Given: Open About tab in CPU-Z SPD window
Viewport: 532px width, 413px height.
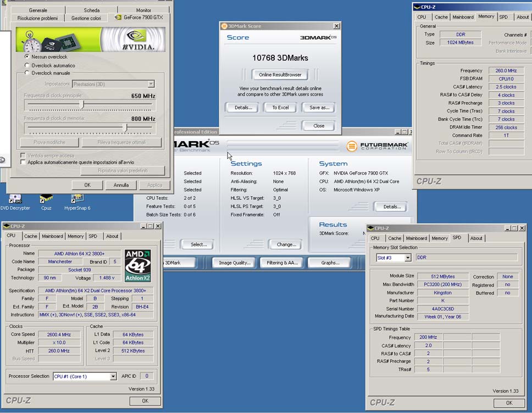Looking at the screenshot, I should click(x=476, y=238).
